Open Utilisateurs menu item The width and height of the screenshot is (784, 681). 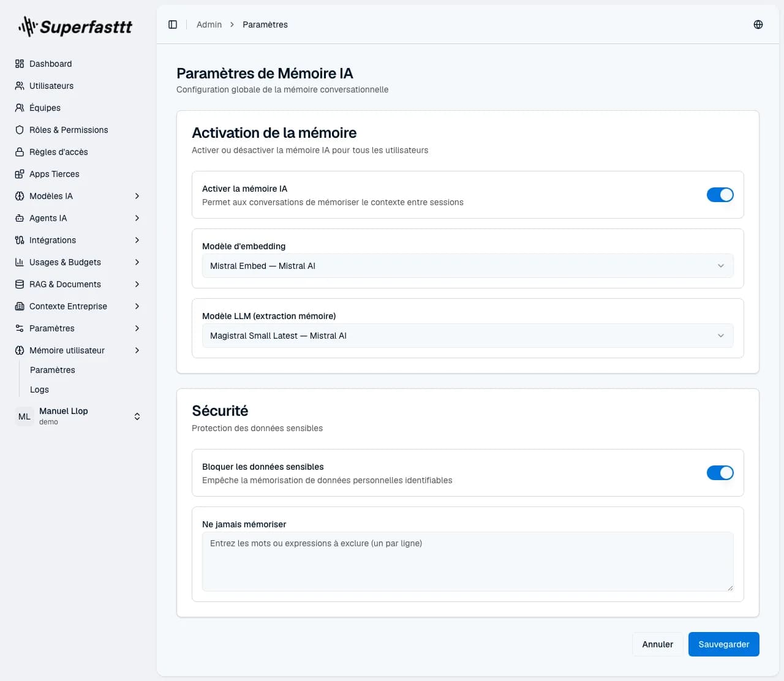coord(78,86)
